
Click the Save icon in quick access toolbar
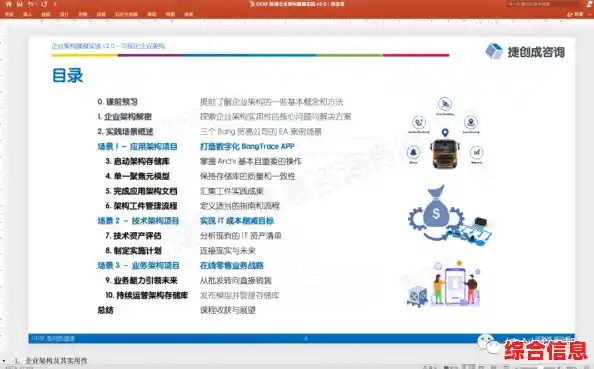coord(20,4)
